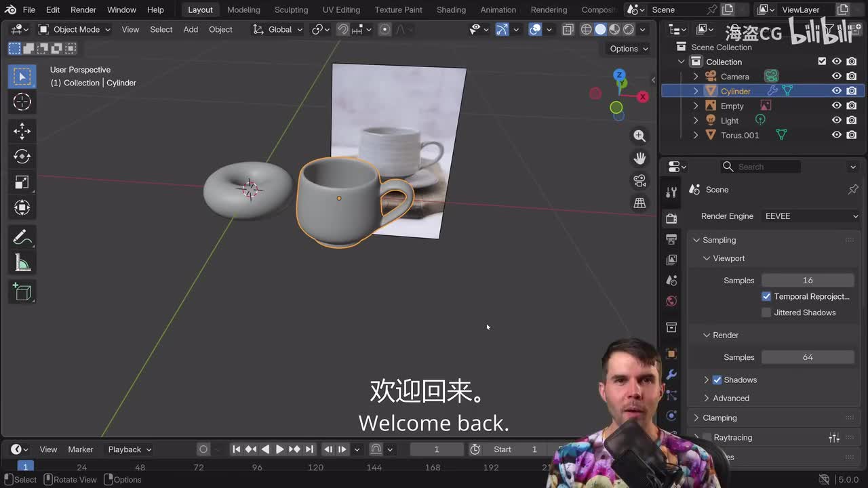Toggle proportional editing icon
The image size is (868, 488).
click(x=385, y=29)
